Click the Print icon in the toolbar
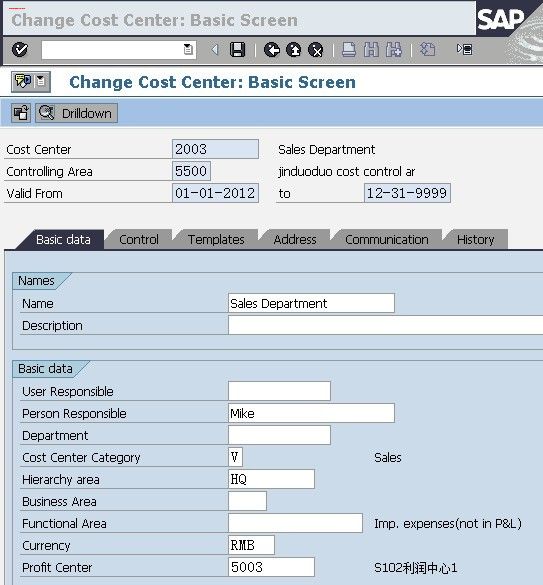The image size is (543, 585). pos(349,50)
